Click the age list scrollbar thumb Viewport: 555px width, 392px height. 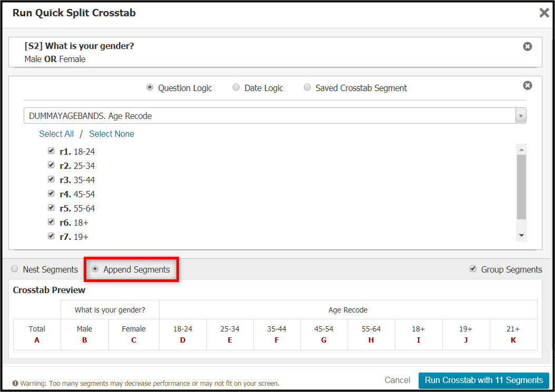pos(521,187)
